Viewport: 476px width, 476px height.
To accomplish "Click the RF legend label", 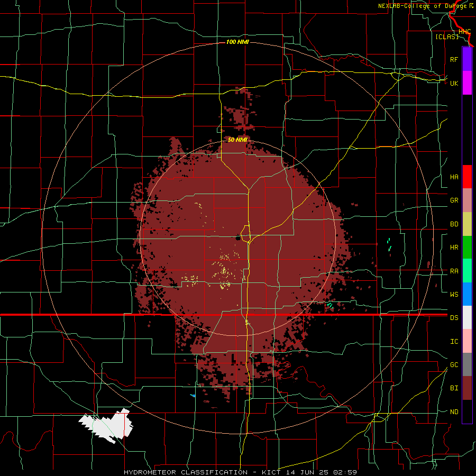I will tap(454, 59).
